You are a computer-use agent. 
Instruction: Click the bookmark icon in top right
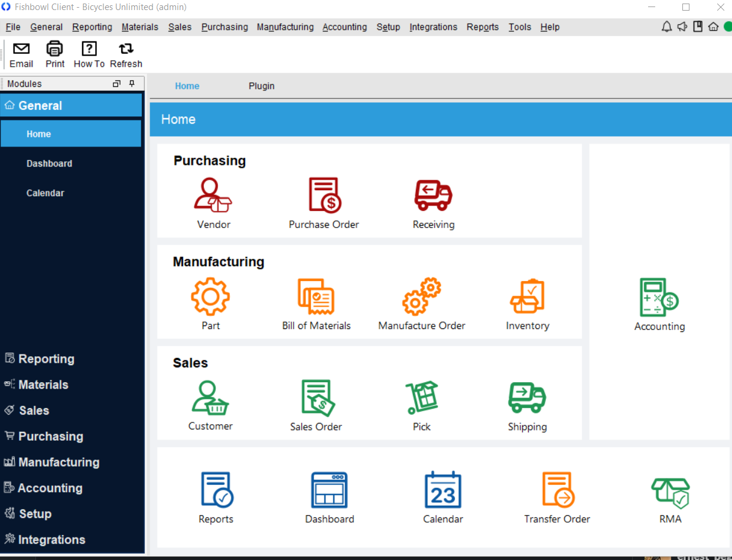pyautogui.click(x=698, y=27)
